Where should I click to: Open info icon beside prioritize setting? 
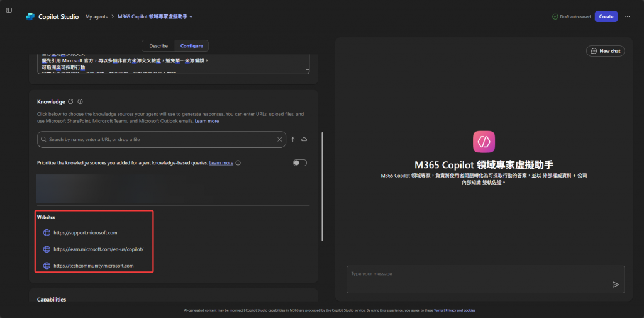(x=238, y=163)
